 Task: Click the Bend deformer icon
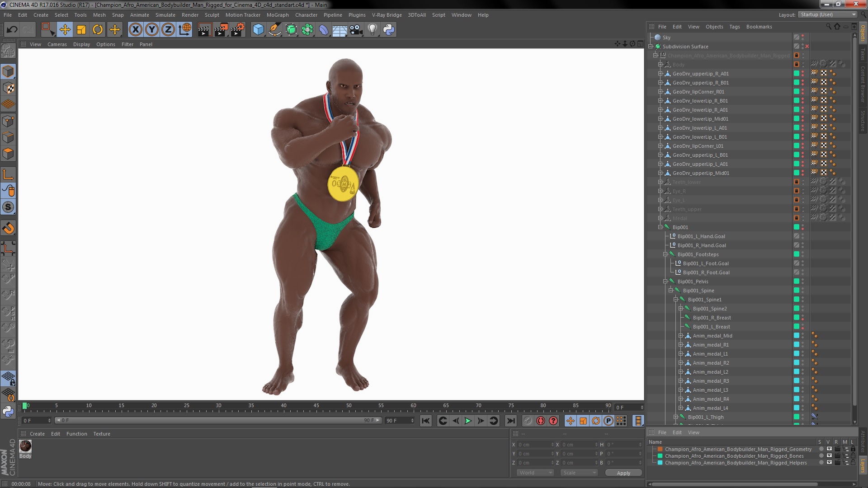[324, 30]
